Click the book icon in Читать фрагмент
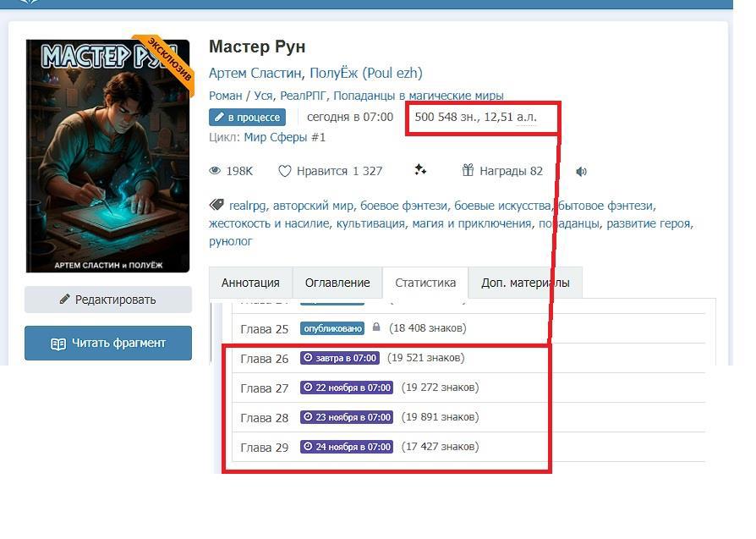The image size is (756, 539). tap(58, 344)
